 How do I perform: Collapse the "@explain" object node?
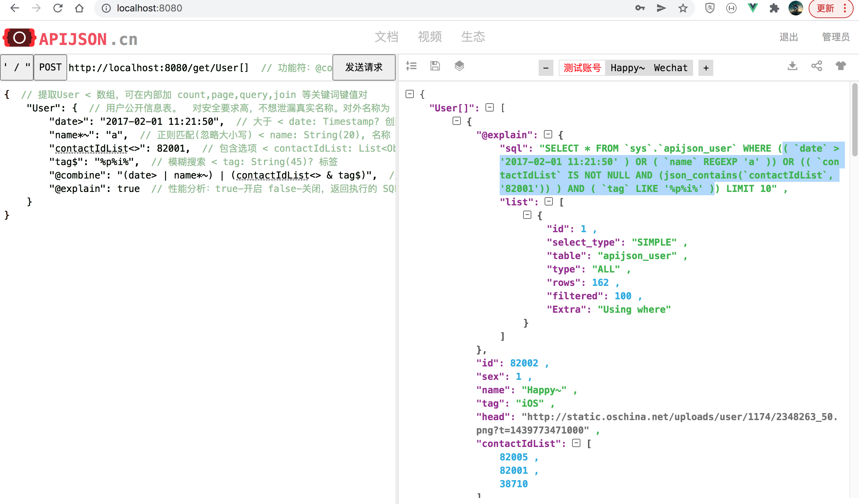tap(548, 135)
